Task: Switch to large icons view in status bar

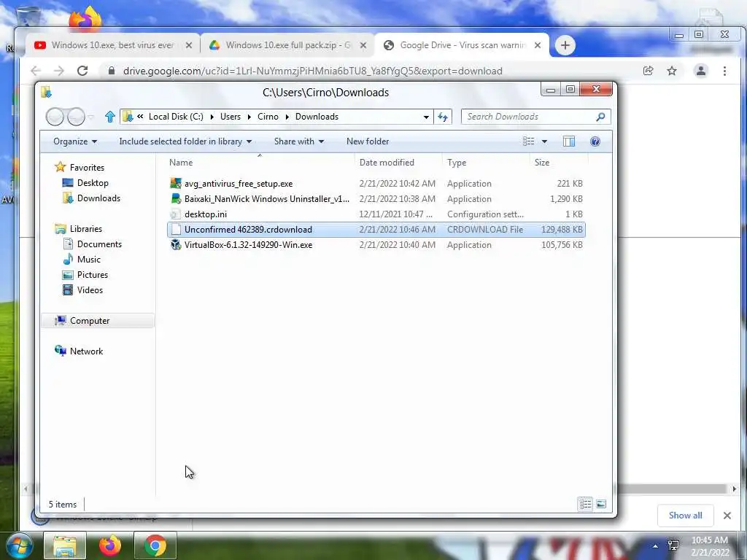Action: pyautogui.click(x=601, y=504)
